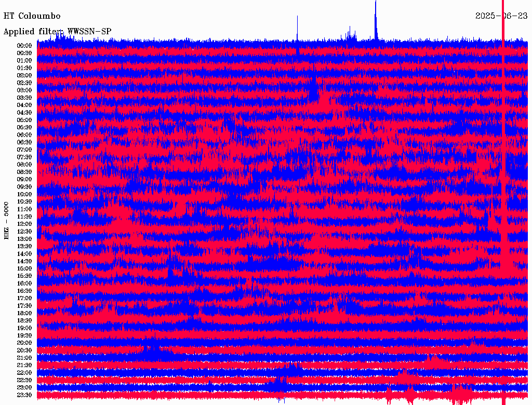Screen dimensions: 532x405
Task: Click the 01:00 time label
Action: pos(24,61)
